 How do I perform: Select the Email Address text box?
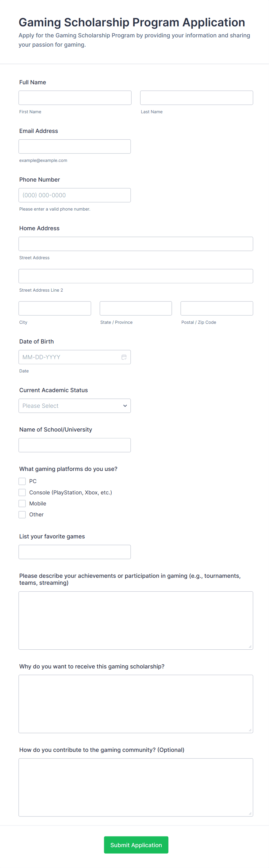74,147
